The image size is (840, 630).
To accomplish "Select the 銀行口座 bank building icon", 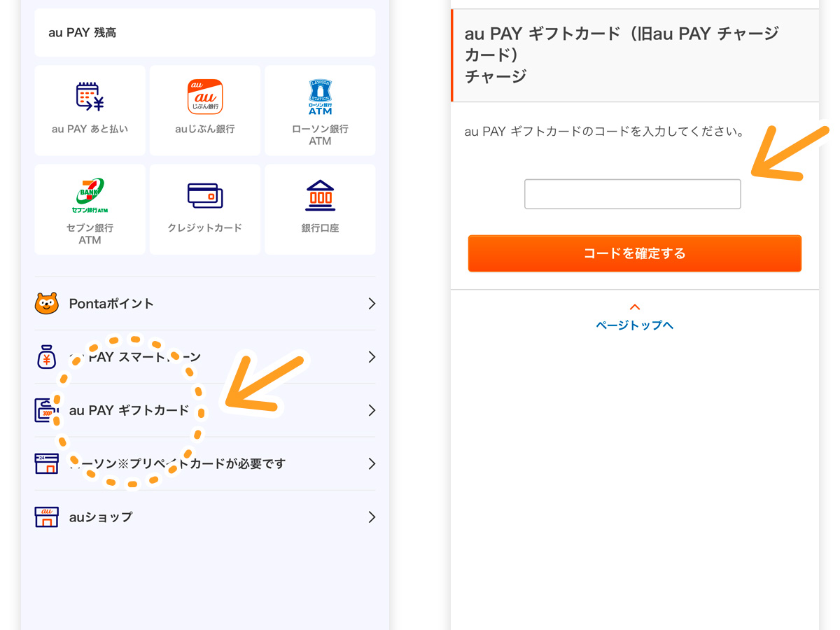I will click(x=320, y=195).
